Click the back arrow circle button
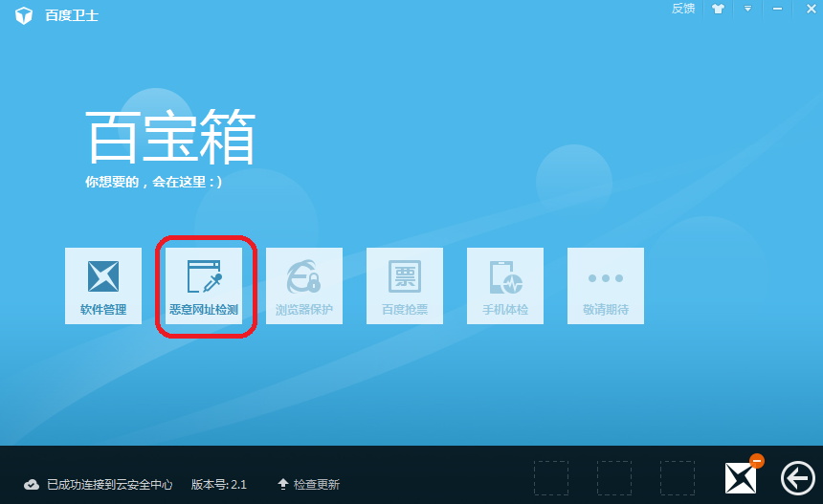This screenshot has width=823, height=504. [798, 478]
